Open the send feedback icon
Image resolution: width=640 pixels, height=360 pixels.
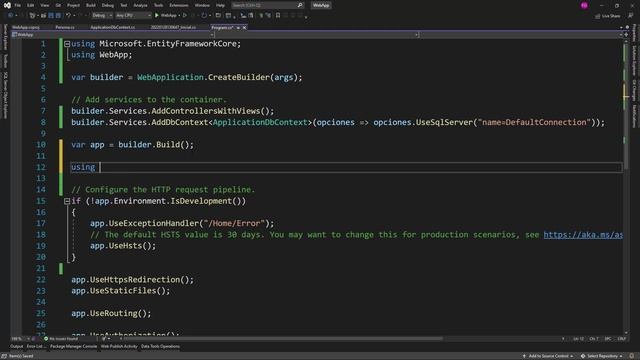click(631, 16)
